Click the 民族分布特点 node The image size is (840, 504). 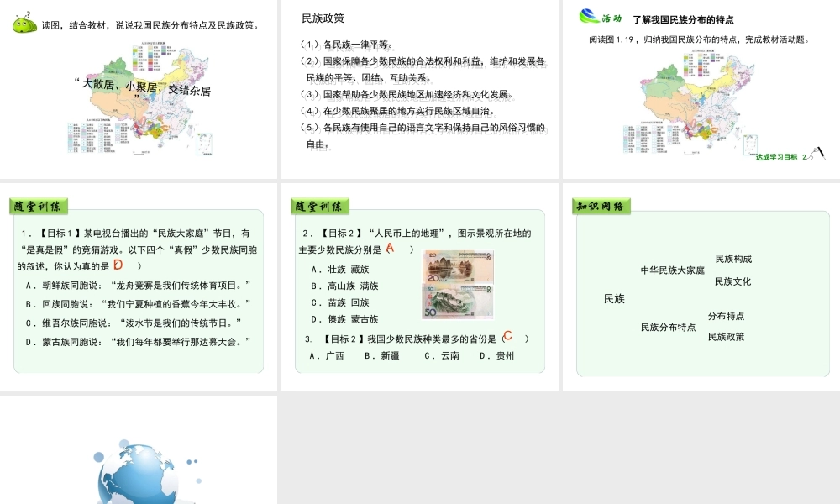click(668, 328)
